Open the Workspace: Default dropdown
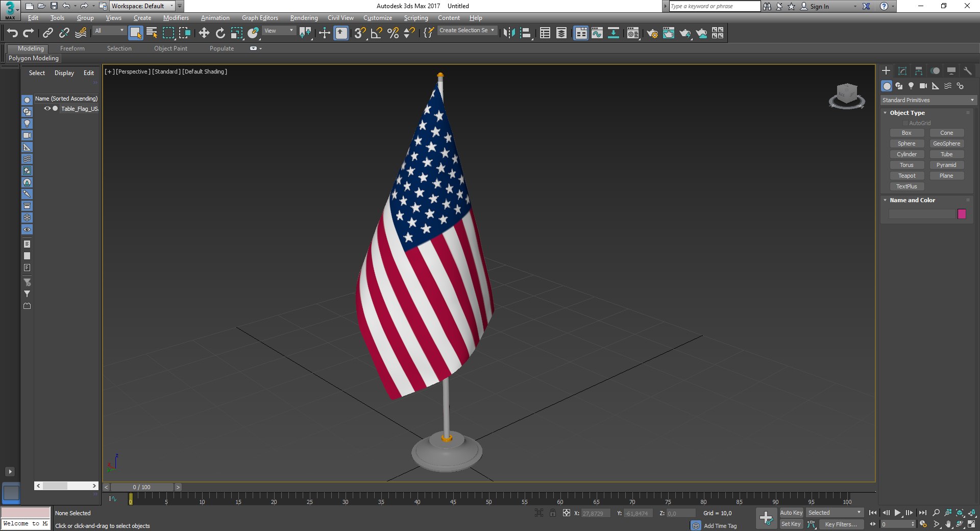This screenshot has width=980, height=531. tap(143, 6)
